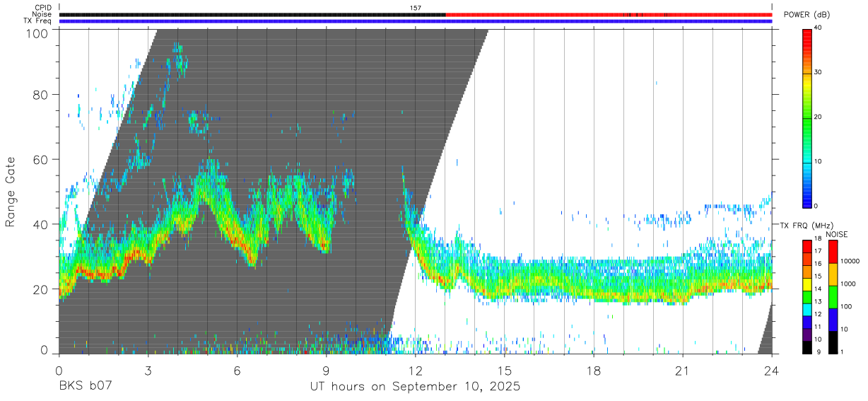Click the x-axis tick label '24'
This screenshot has width=868, height=401.
coord(772,371)
